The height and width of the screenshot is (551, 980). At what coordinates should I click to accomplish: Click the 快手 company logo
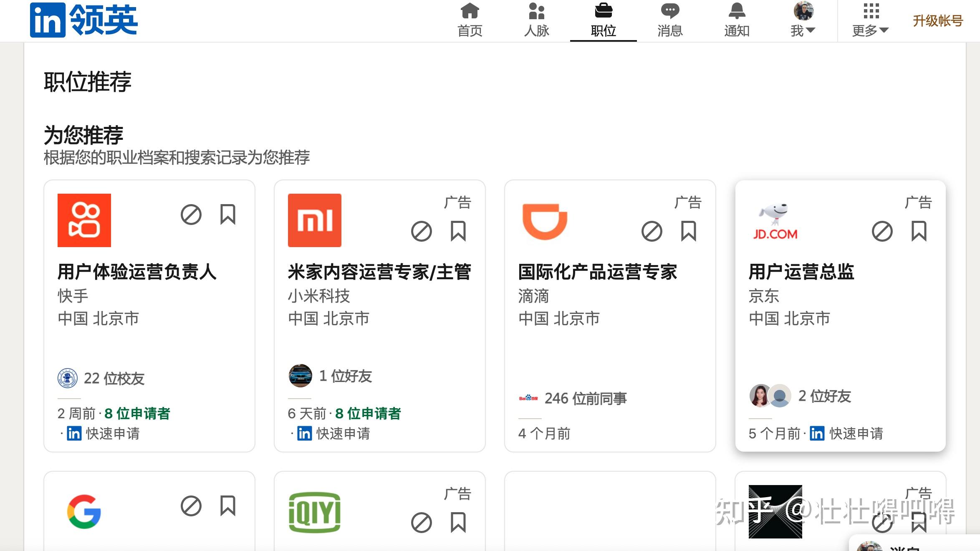pyautogui.click(x=84, y=220)
